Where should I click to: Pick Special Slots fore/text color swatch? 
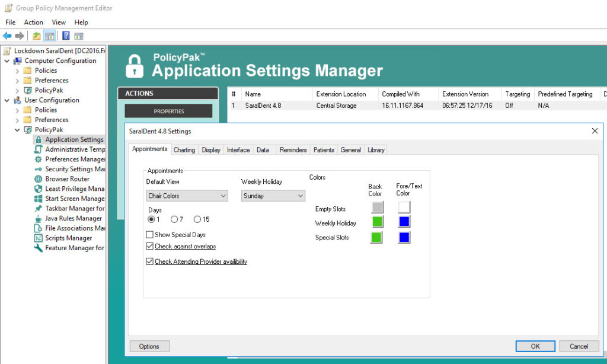coord(404,237)
